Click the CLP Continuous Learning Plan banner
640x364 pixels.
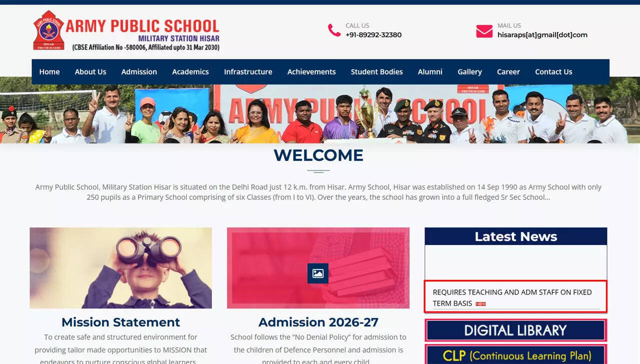point(515,355)
